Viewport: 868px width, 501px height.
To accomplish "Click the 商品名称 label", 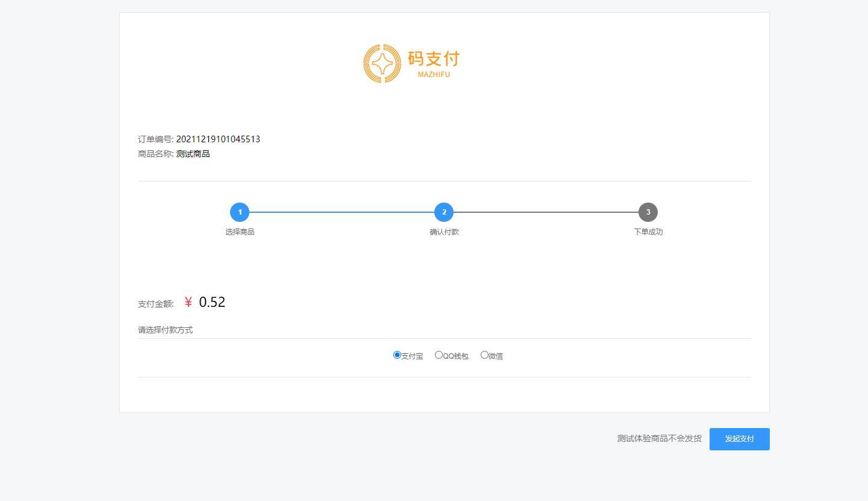I will 156,154.
